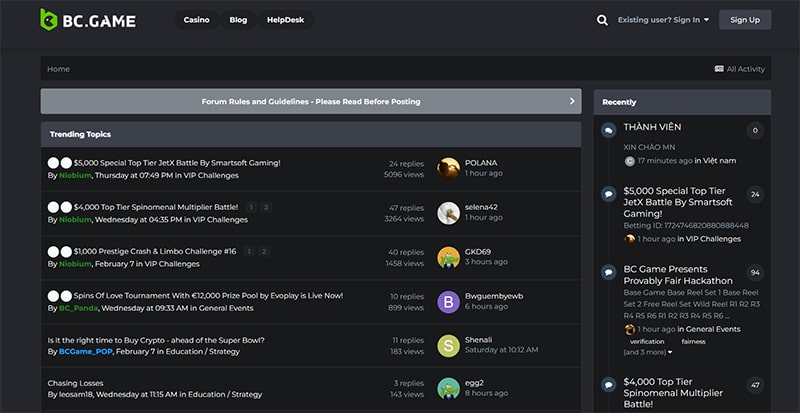Open egg2's avatar
Image resolution: width=800 pixels, height=413 pixels.
(x=448, y=388)
